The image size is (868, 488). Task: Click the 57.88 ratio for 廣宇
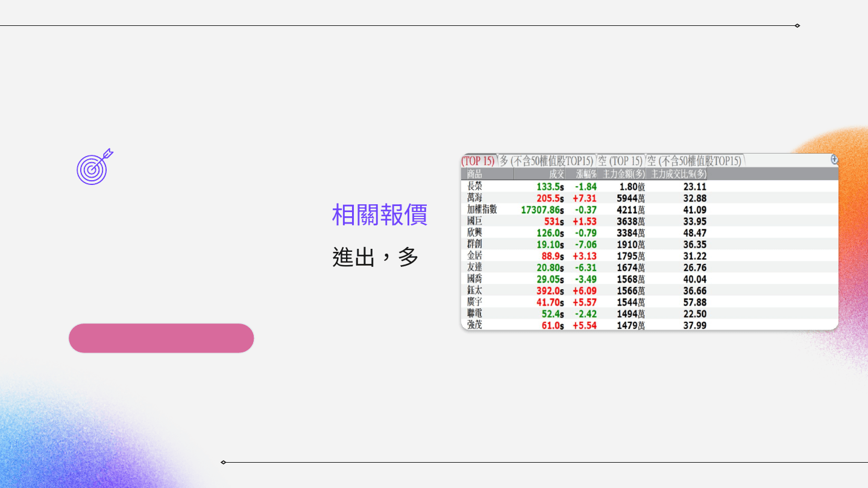point(694,302)
